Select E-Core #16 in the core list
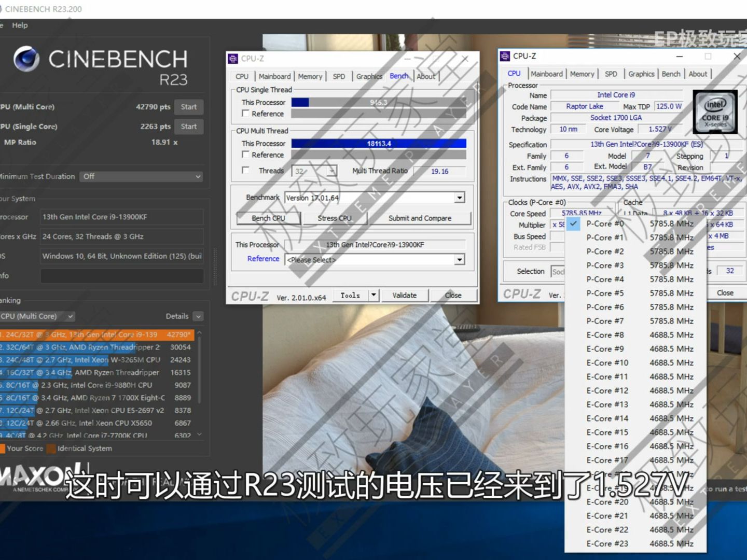The height and width of the screenshot is (560, 747). point(635,446)
